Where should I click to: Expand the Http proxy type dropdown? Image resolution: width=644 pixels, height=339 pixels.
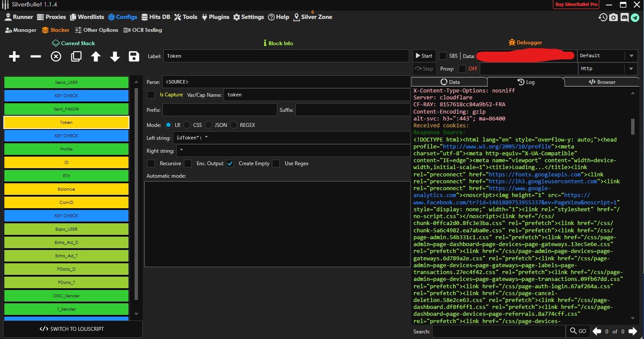pos(631,69)
